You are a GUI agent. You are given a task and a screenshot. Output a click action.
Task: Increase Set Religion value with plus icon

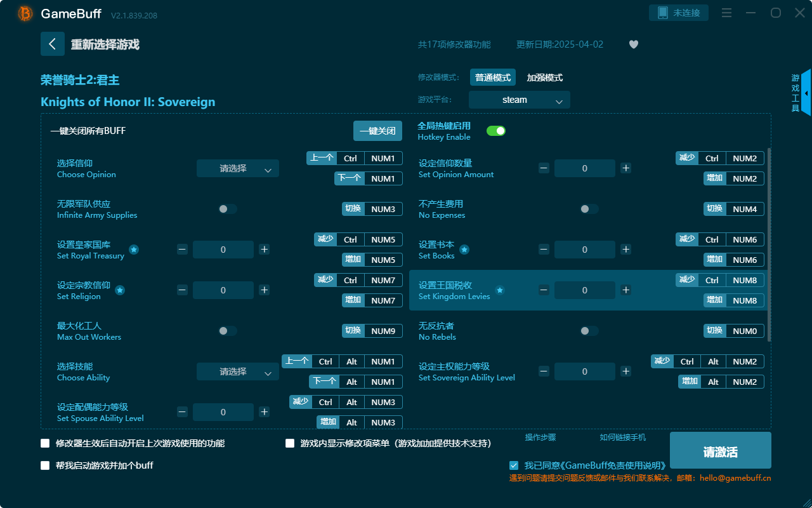pos(265,290)
